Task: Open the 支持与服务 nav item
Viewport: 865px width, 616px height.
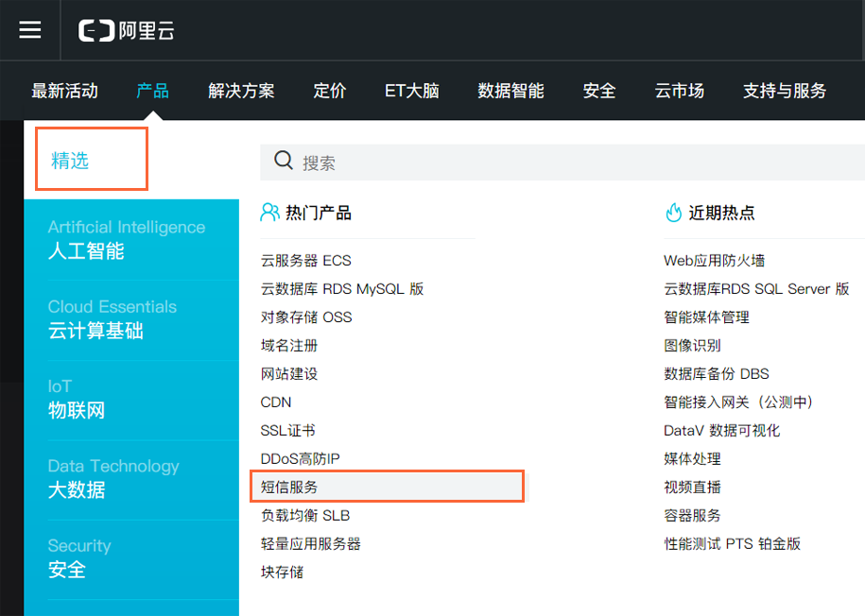Action: coord(785,91)
